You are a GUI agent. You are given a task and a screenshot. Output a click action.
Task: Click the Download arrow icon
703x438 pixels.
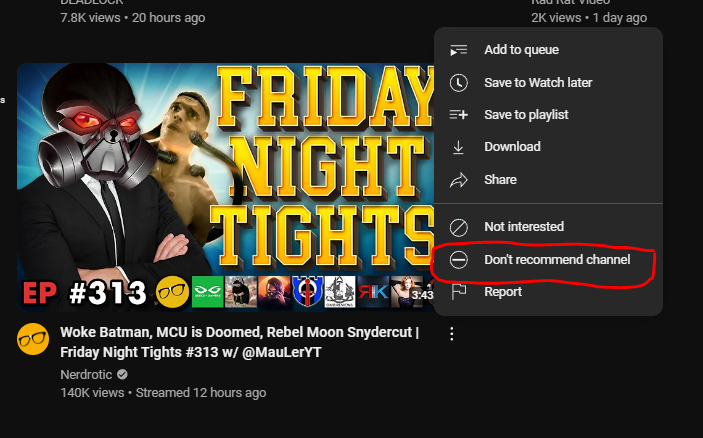pos(458,147)
